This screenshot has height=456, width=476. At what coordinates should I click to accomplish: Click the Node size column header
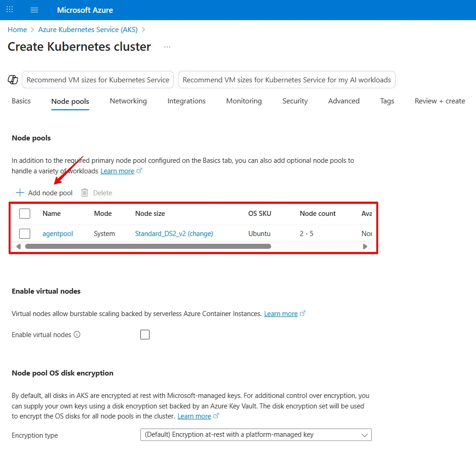coord(150,214)
